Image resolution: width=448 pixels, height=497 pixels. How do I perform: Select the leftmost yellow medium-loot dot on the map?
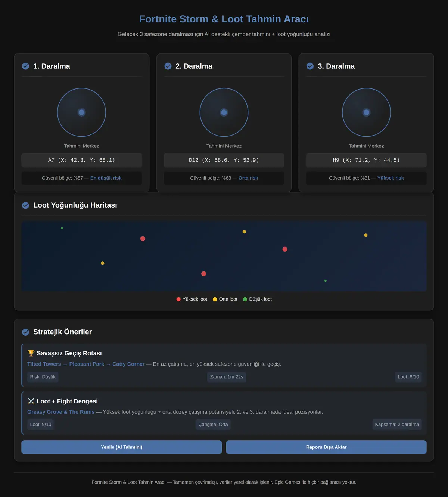[102, 263]
